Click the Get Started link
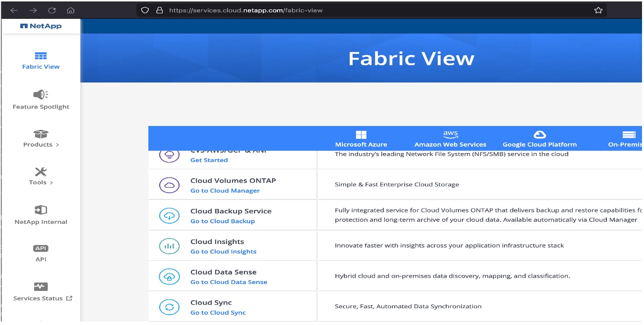Image resolution: width=644 pixels, height=325 pixels. click(209, 160)
